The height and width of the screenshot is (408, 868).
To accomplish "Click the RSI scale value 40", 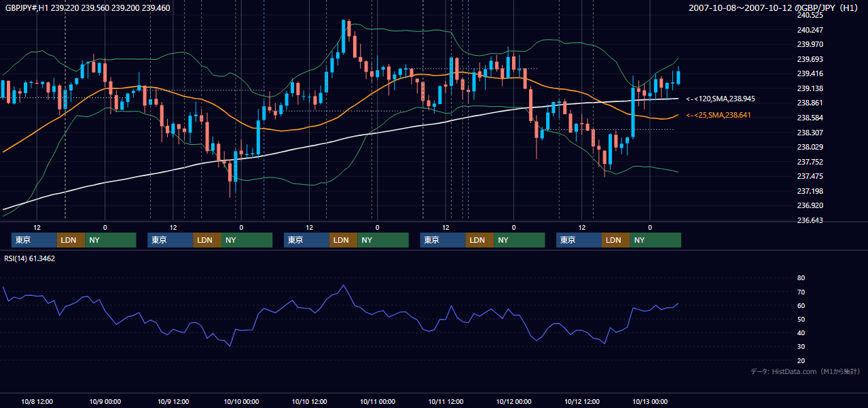I will (801, 333).
